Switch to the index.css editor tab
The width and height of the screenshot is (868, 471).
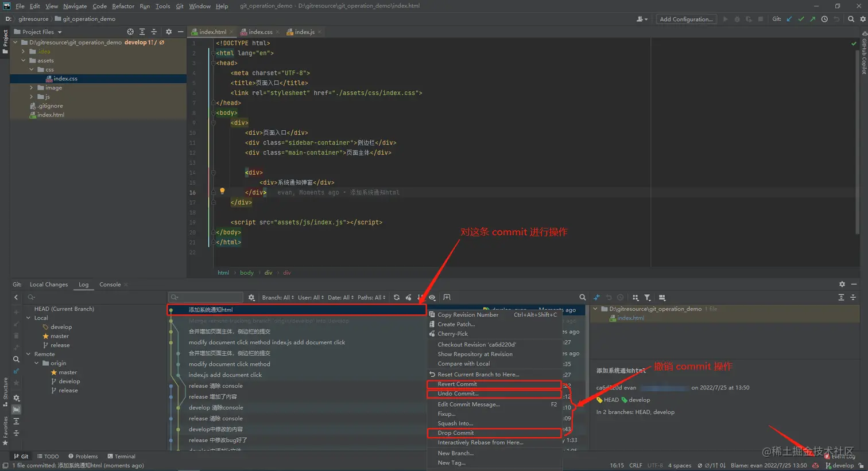(259, 32)
